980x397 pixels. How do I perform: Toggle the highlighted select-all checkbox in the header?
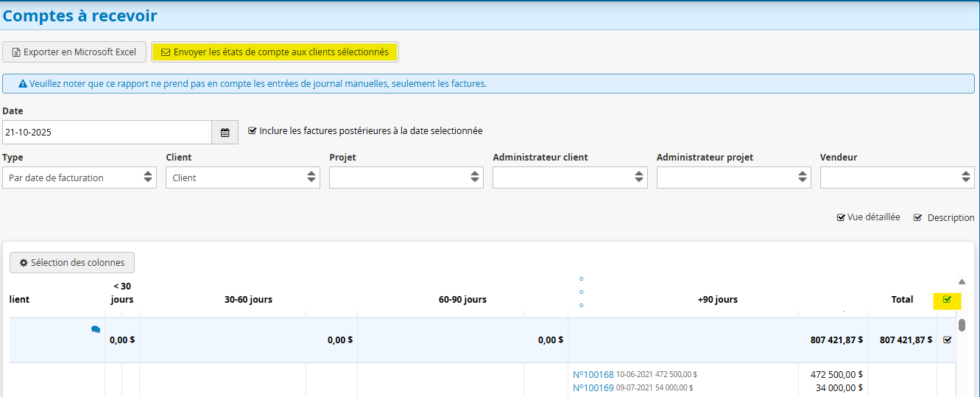pyautogui.click(x=947, y=299)
